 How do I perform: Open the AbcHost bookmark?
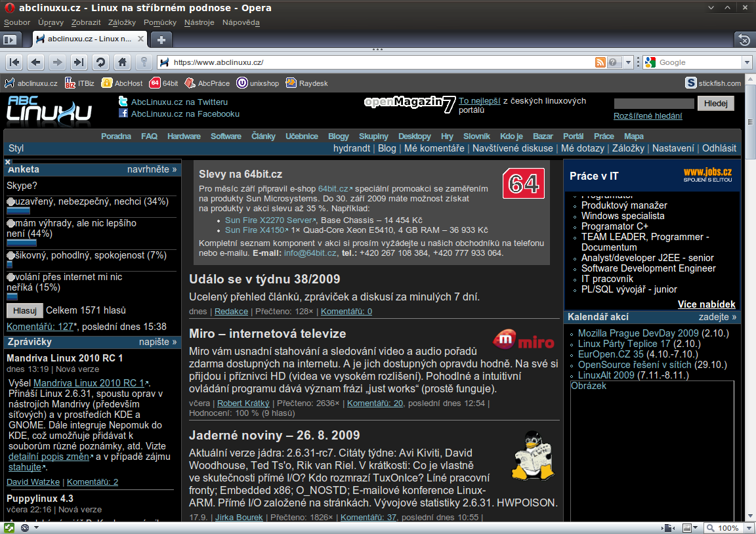(x=122, y=83)
